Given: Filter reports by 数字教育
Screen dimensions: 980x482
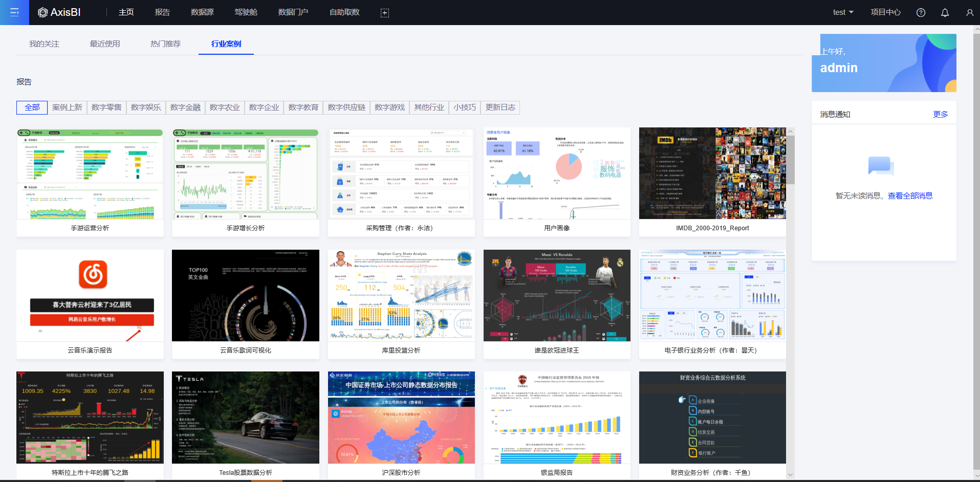Looking at the screenshot, I should pyautogui.click(x=303, y=107).
